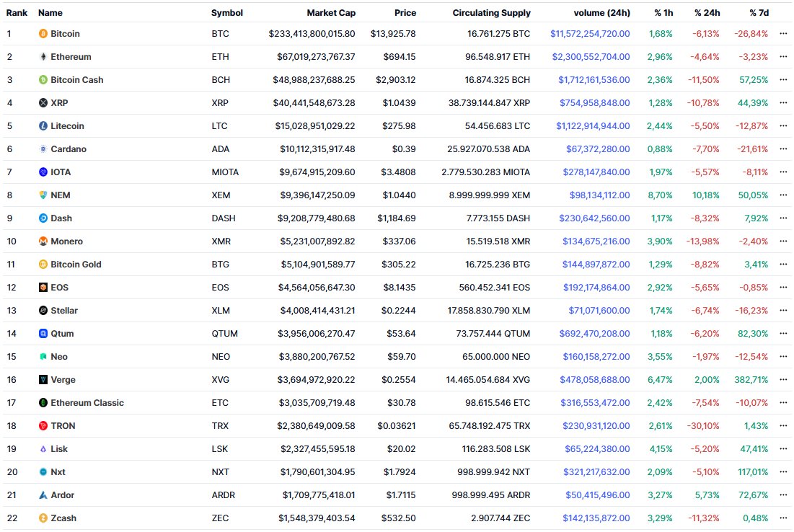Sort by the Symbol column header
This screenshot has height=532, width=794.
(x=227, y=13)
